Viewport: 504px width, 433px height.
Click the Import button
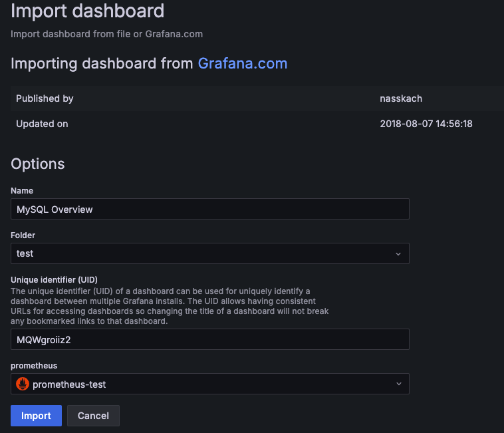coord(36,416)
